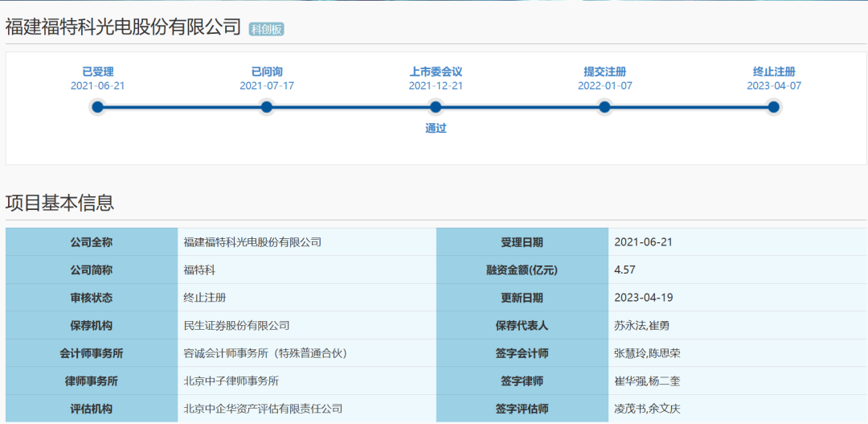This screenshot has width=868, height=424.
Task: Click the 科创板 badge beside company title
Action: (x=266, y=29)
